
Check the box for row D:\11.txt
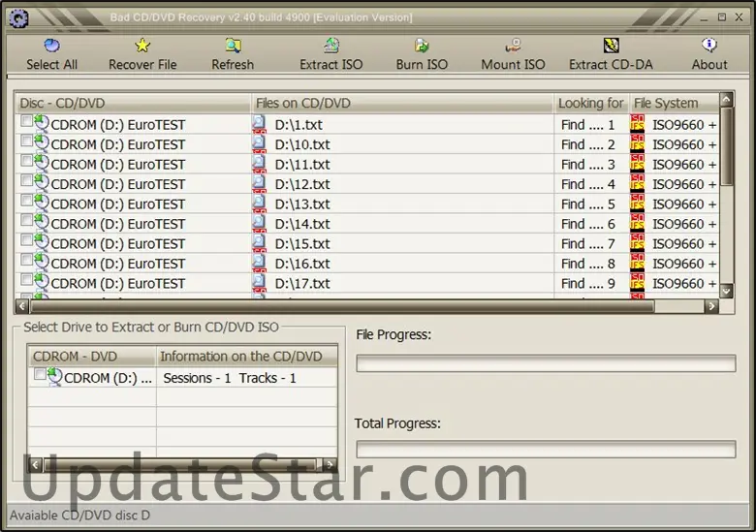click(26, 161)
